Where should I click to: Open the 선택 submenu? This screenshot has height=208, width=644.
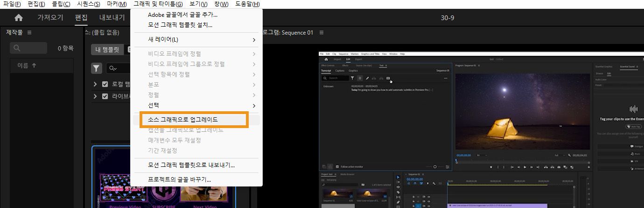[196, 105]
